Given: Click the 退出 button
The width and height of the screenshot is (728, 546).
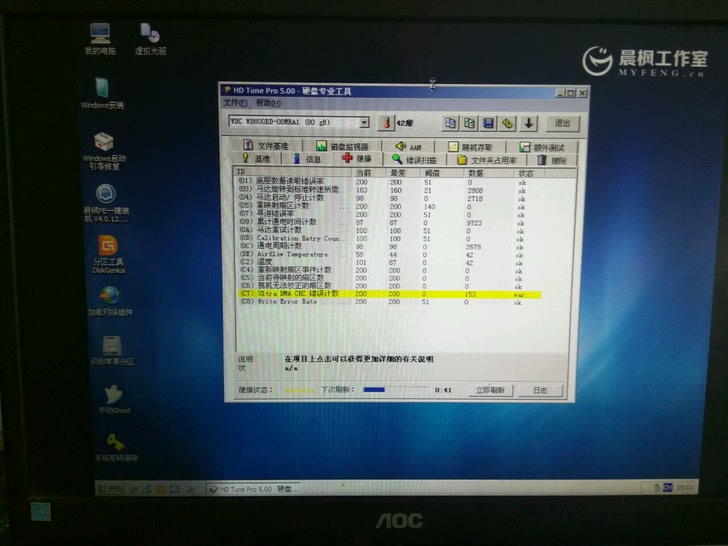Looking at the screenshot, I should pos(562,123).
